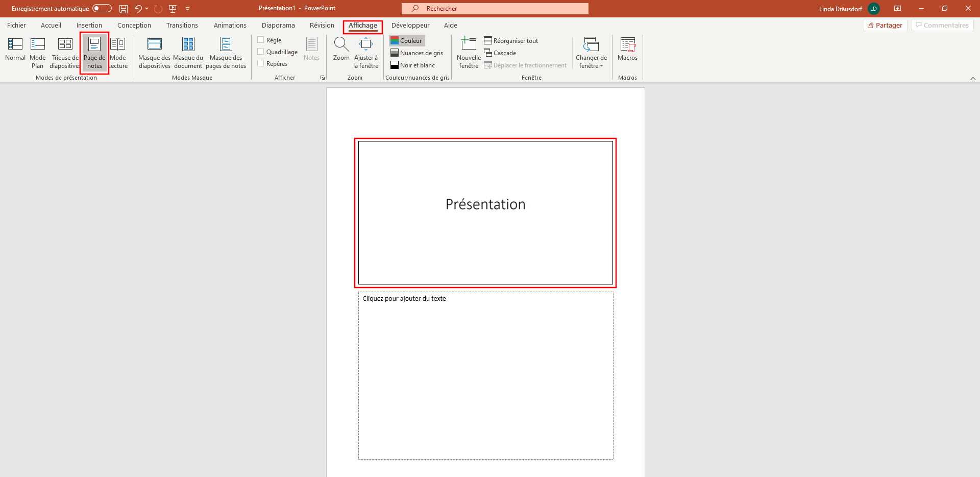Switch to the Insertion tab

click(89, 25)
